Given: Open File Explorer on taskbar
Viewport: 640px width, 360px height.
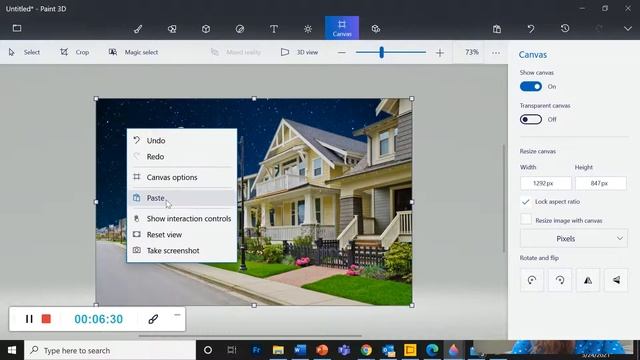Looking at the screenshot, I should (278, 350).
